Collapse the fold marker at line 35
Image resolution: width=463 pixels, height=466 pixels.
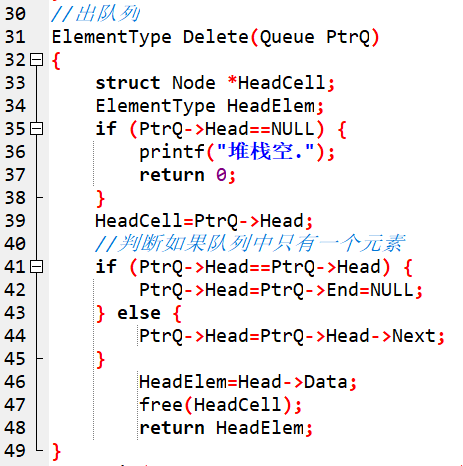click(x=37, y=129)
